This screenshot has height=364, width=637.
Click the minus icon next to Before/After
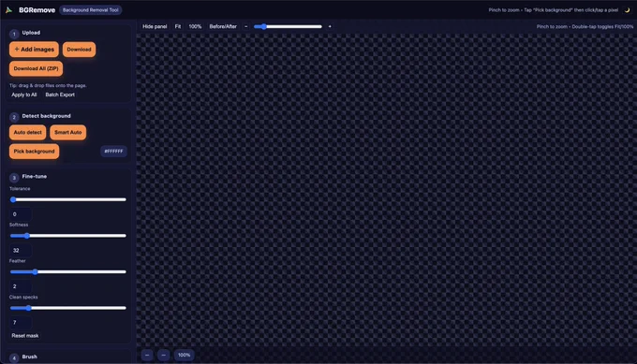pos(245,26)
